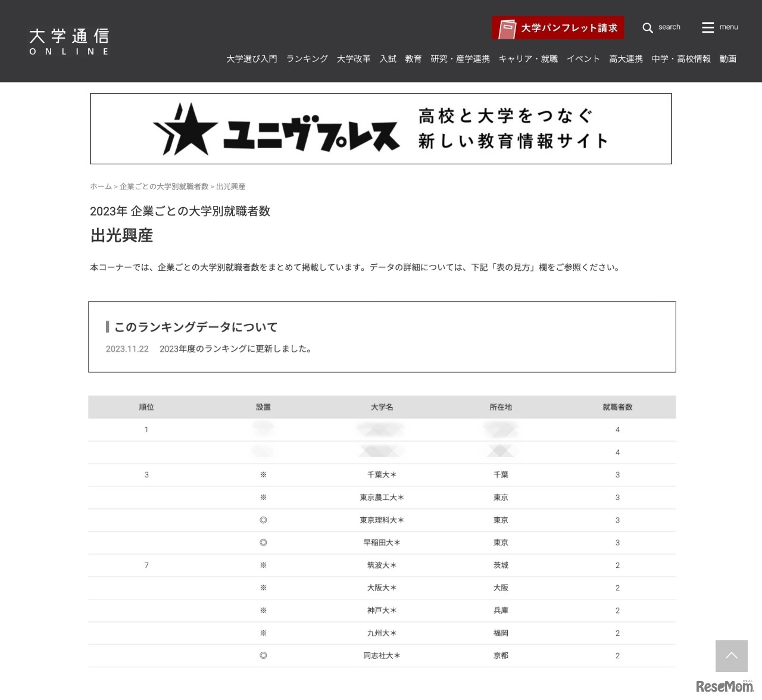762x700 pixels.
Task: Click the scroll-to-top arrow button
Action: (732, 656)
